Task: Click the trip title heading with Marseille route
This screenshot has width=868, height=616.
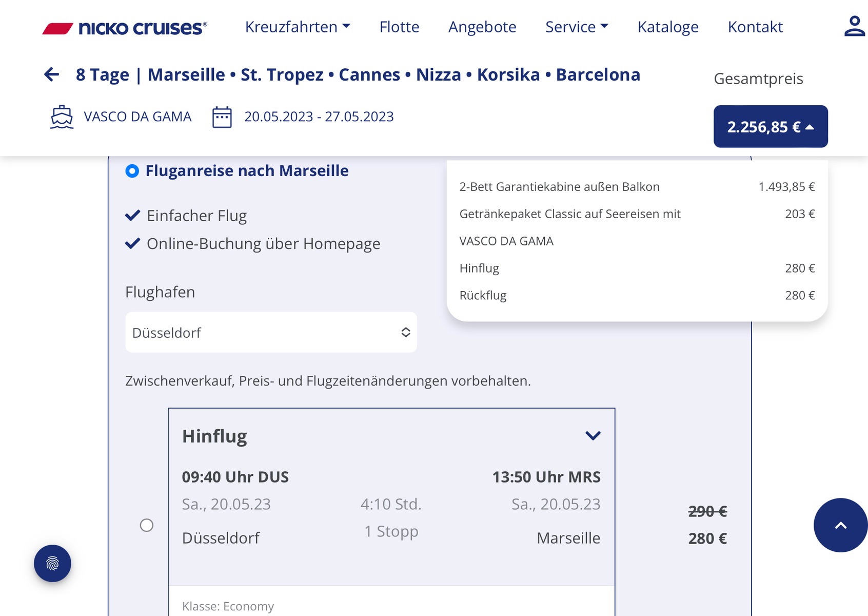Action: tap(358, 74)
